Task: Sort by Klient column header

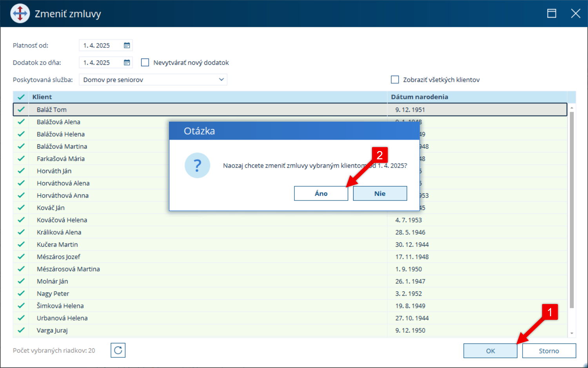Action: [x=208, y=97]
